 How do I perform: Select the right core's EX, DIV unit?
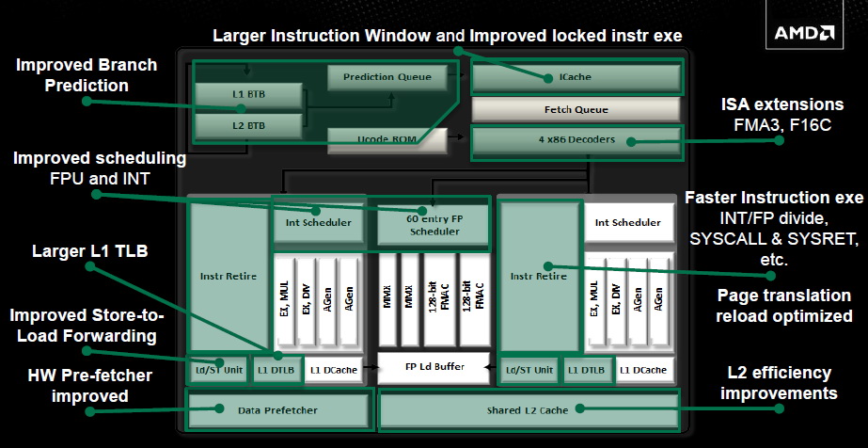tap(616, 299)
